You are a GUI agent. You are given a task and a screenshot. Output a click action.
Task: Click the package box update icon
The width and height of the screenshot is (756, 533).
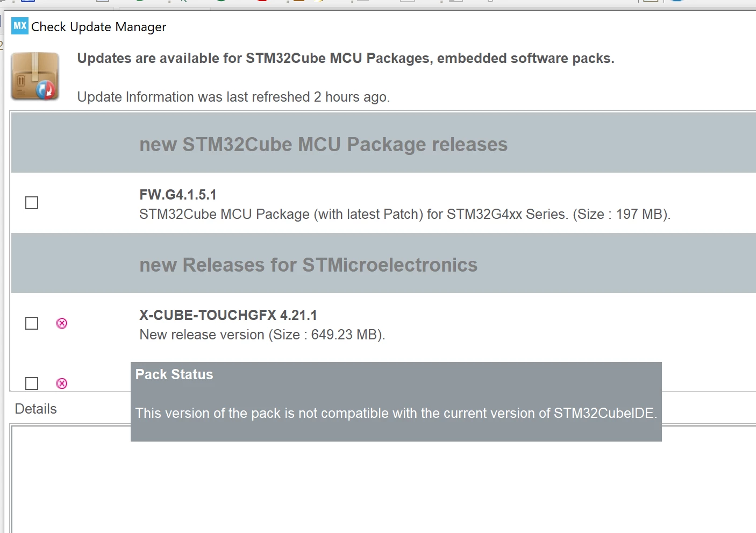click(35, 76)
